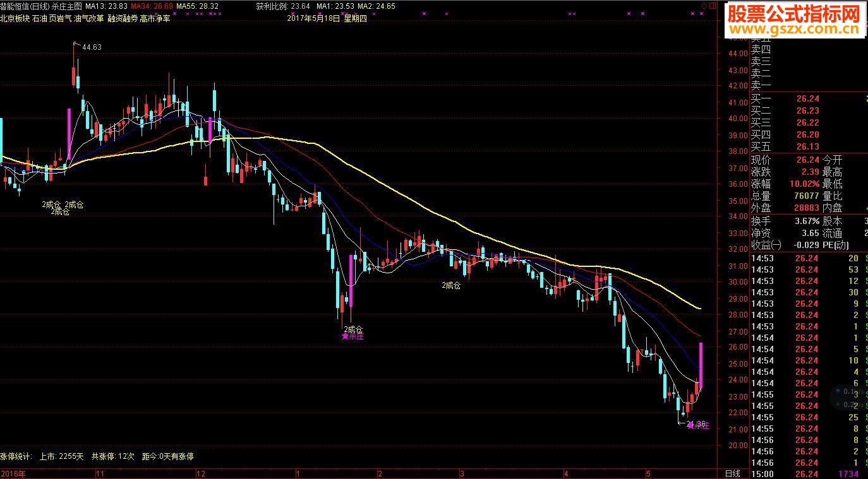Click the diamond icon at chart top-right
Image resolution: width=868 pixels, height=479 pixels.
tap(704, 6)
